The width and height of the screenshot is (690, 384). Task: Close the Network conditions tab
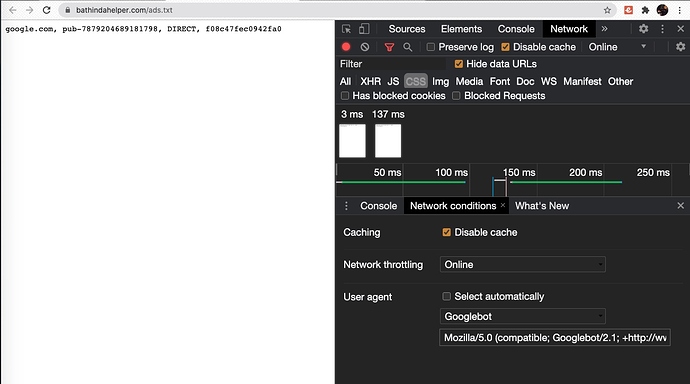coord(503,205)
